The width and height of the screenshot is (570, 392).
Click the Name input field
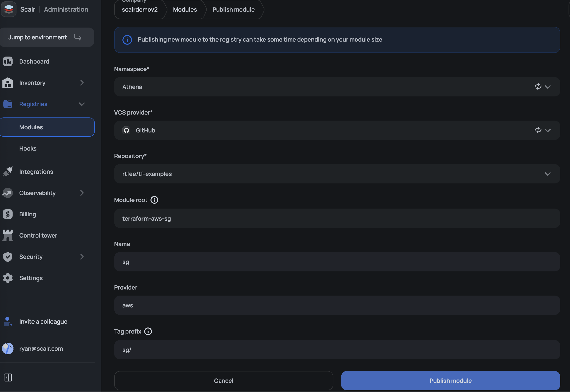click(x=337, y=262)
